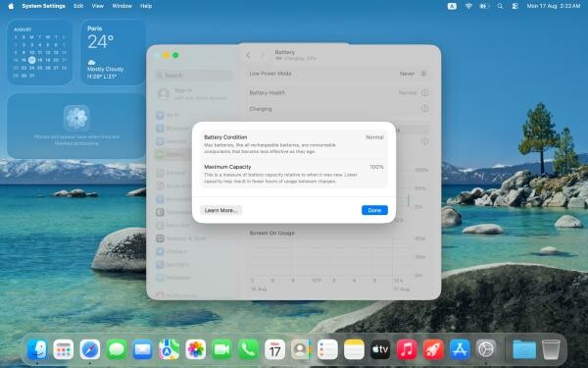Click the Charging row info button
The image size is (588, 368).
pos(424,109)
